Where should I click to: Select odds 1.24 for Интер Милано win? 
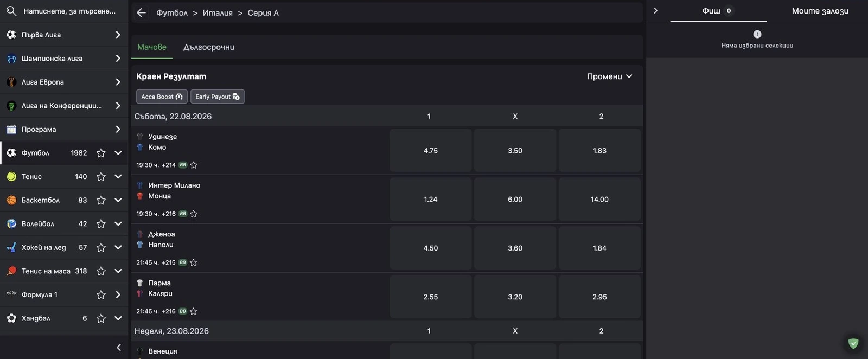click(x=431, y=200)
